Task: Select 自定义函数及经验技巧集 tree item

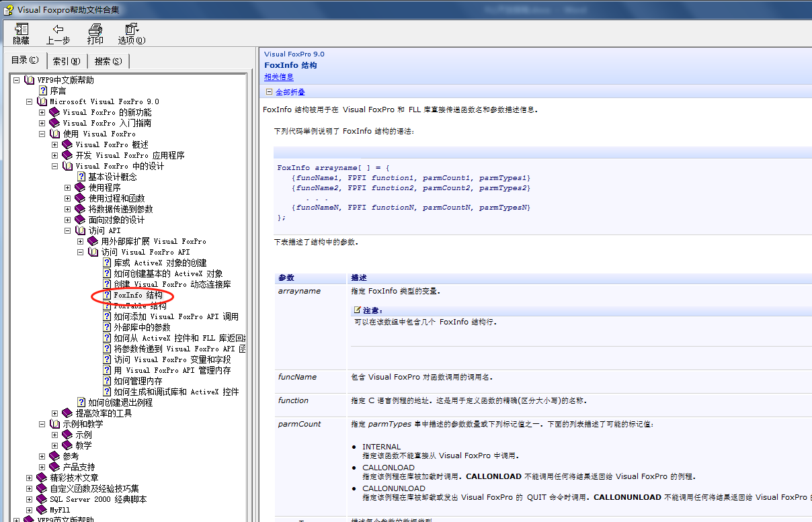Action: coord(95,488)
